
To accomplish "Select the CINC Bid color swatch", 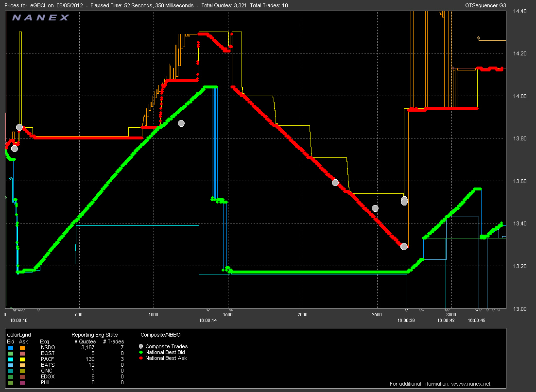I will [x=11, y=371].
